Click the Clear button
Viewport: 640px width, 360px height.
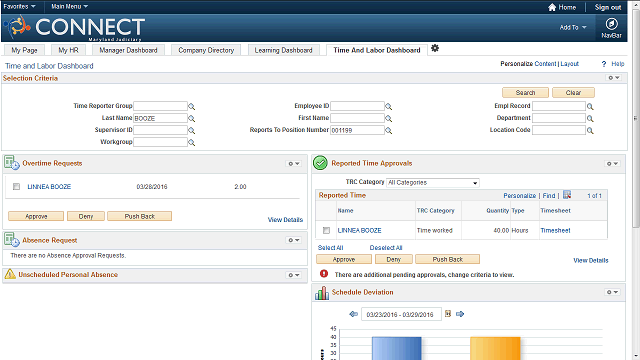pos(573,93)
